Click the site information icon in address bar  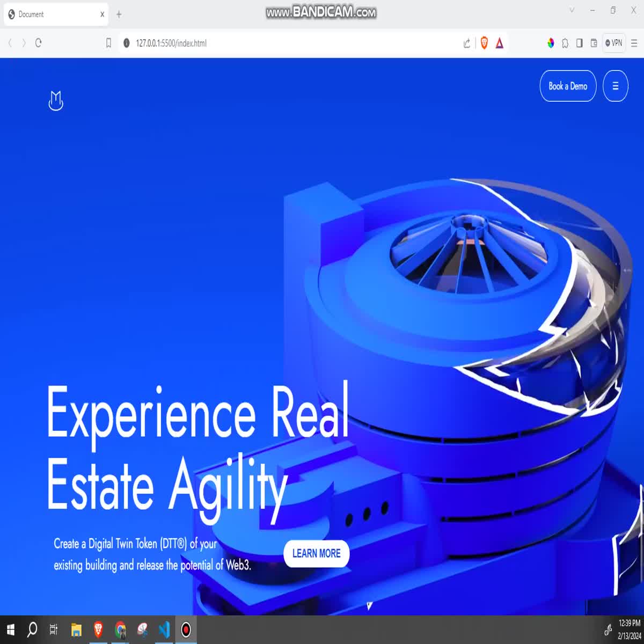point(127,43)
